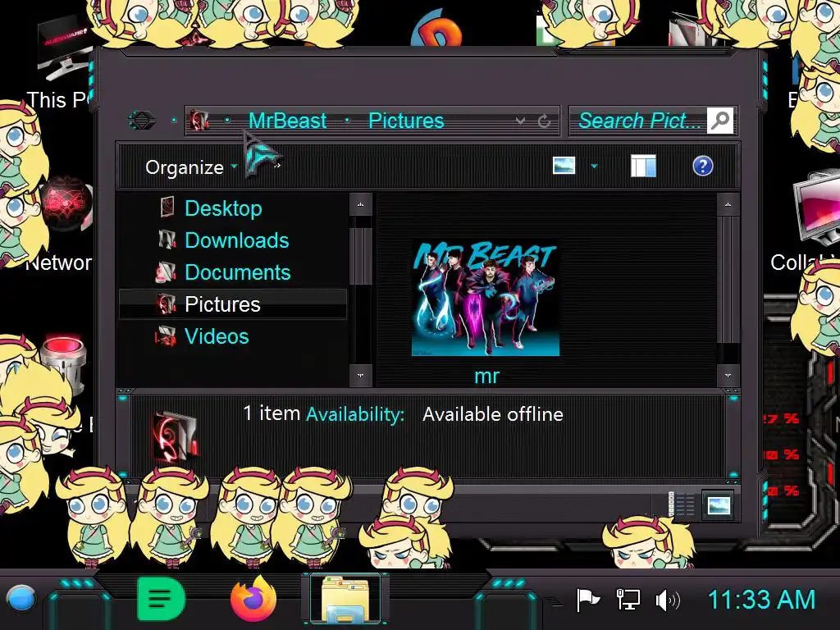Image resolution: width=840 pixels, height=630 pixels.
Task: Click File Explorer taskbar button
Action: [345, 600]
